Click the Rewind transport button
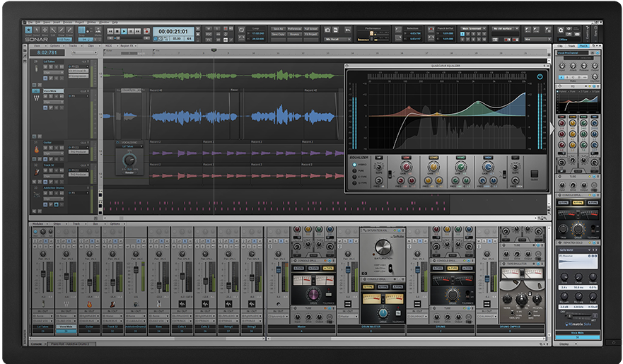The image size is (623, 364). (110, 31)
